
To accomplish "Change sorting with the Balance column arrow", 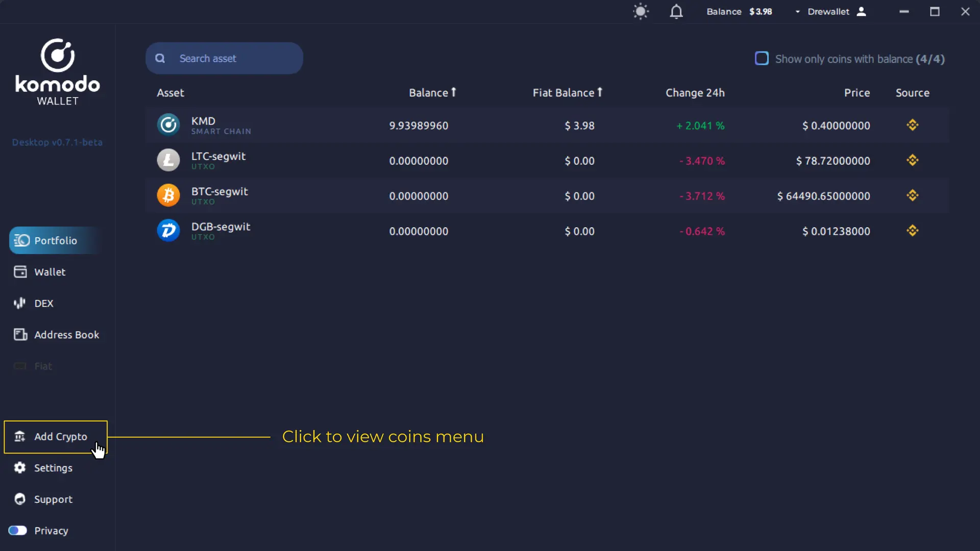I will (x=453, y=92).
